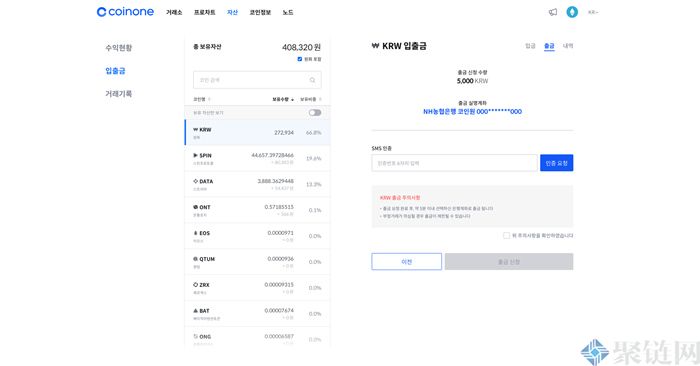Click the ZRX coin icon
Image resolution: width=700 pixels, height=366 pixels.
point(195,285)
